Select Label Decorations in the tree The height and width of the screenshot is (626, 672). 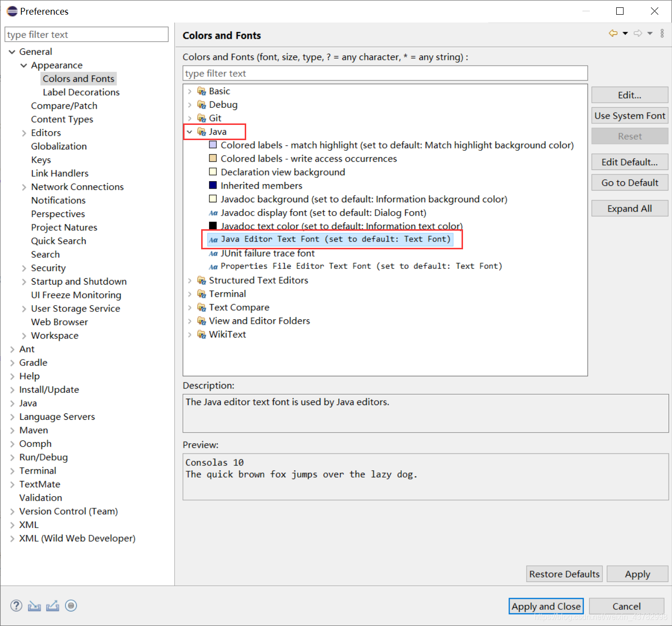point(81,92)
